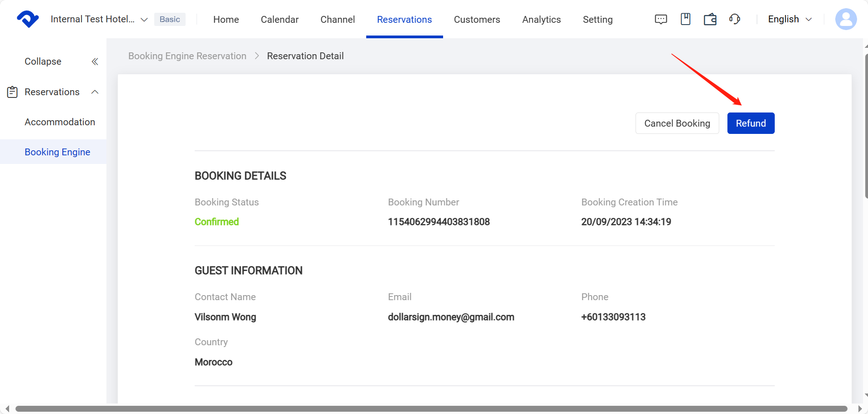Viewport: 868px width, 414px height.
Task: Navigate to Booking Engine Reservation breadcrumb
Action: point(187,56)
